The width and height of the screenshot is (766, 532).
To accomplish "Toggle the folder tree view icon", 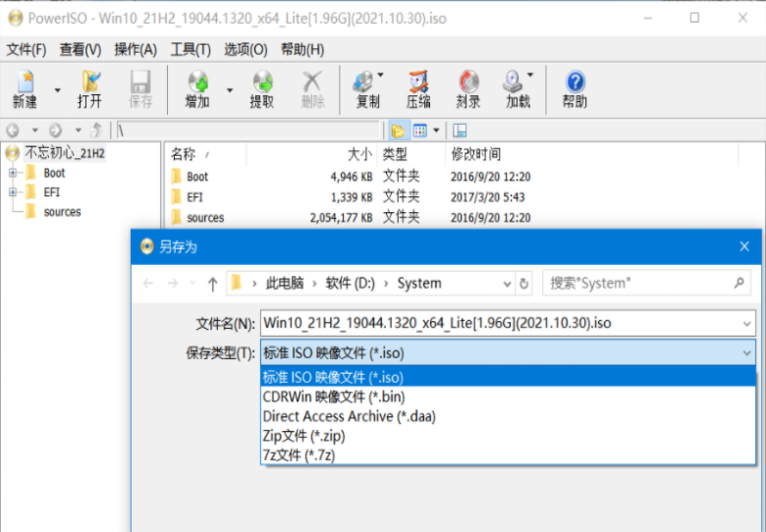I will click(398, 131).
